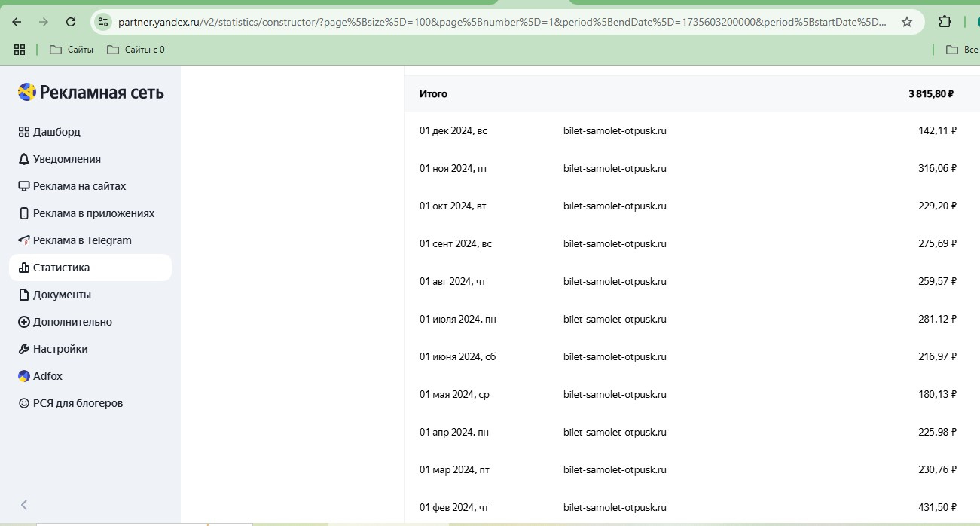The image size is (980, 526).
Task: Click the amount 229,20 ₽
Action: pos(937,206)
